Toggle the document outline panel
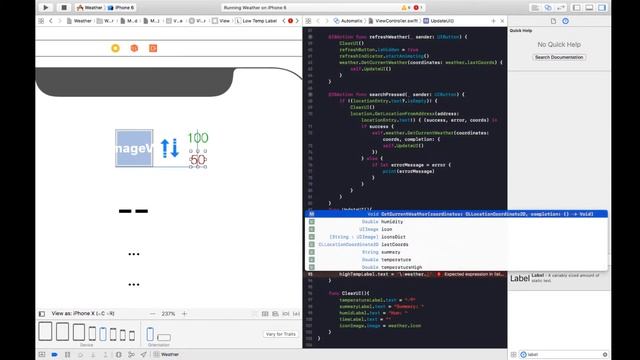The height and width of the screenshot is (360, 640). (x=42, y=314)
